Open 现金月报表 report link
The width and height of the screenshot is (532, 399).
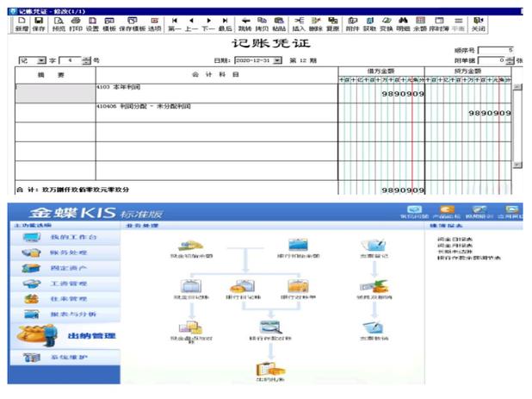pyautogui.click(x=455, y=246)
